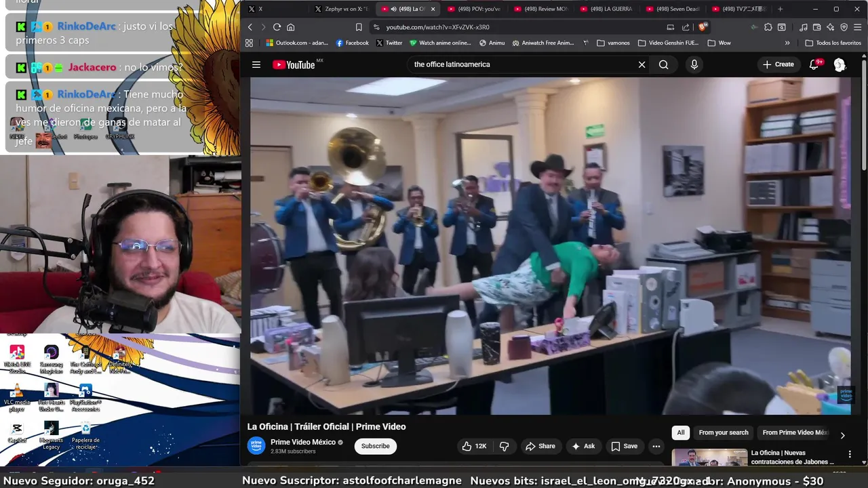The width and height of the screenshot is (868, 488).
Task: Open the YouTube account avatar menu
Action: [840, 64]
